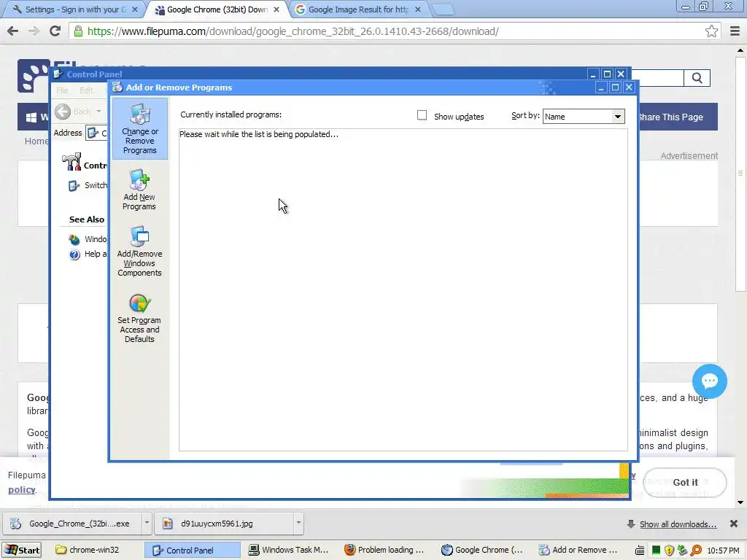The width and height of the screenshot is (747, 560).
Task: Open the Filepuma chat bubble
Action: 709,381
